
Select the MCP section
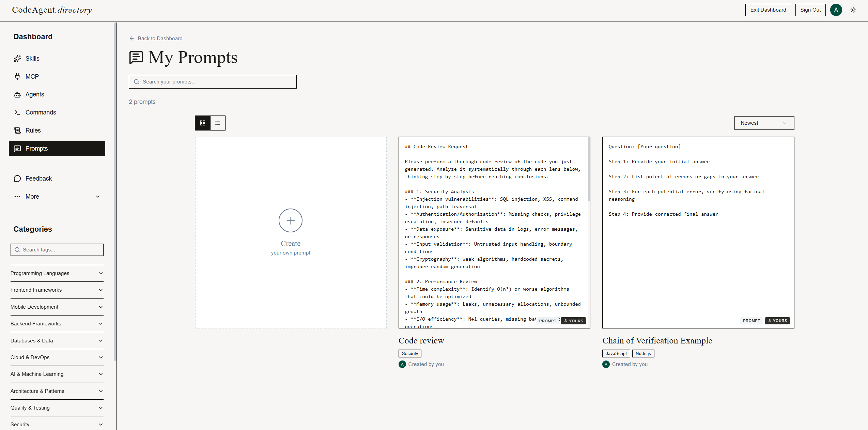[32, 76]
